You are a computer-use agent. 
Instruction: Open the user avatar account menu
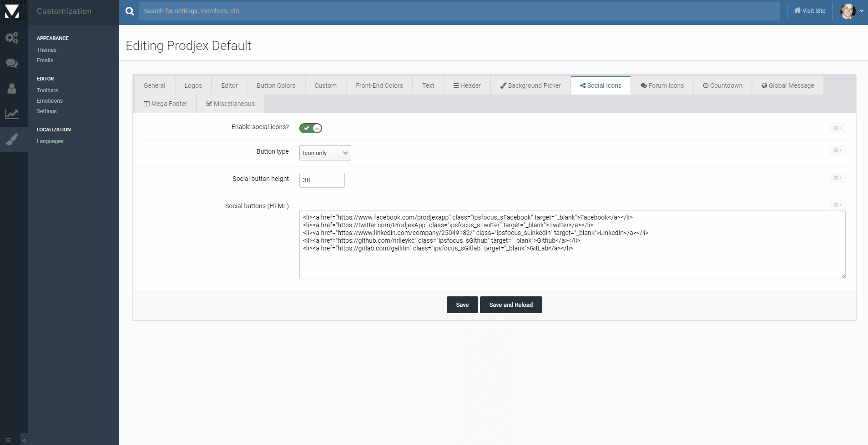(851, 11)
